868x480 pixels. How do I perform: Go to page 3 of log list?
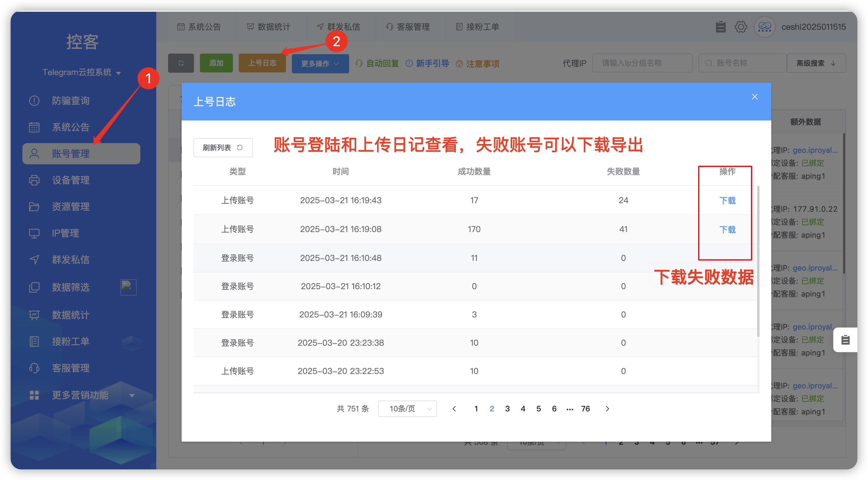click(507, 408)
